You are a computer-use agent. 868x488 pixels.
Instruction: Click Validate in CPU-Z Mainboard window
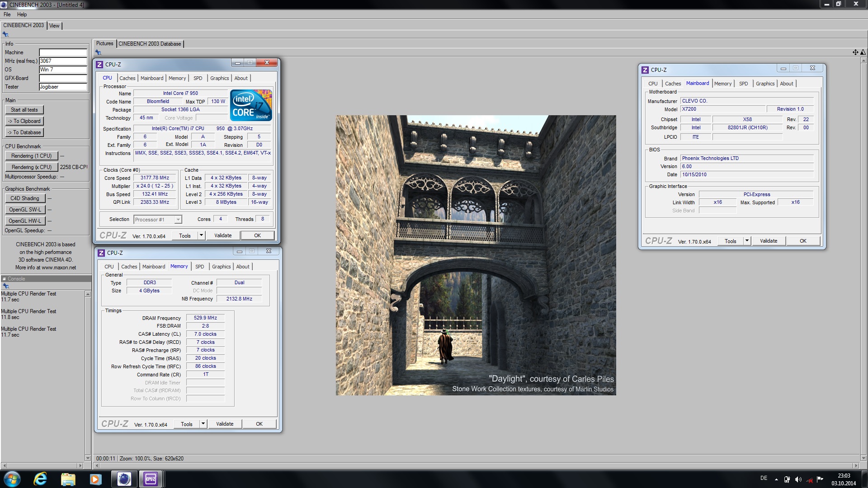(x=769, y=241)
